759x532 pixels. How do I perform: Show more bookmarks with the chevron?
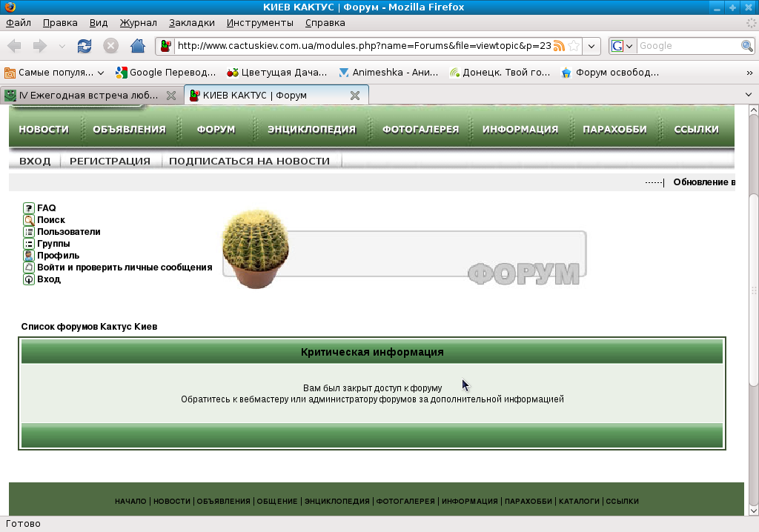[749, 73]
